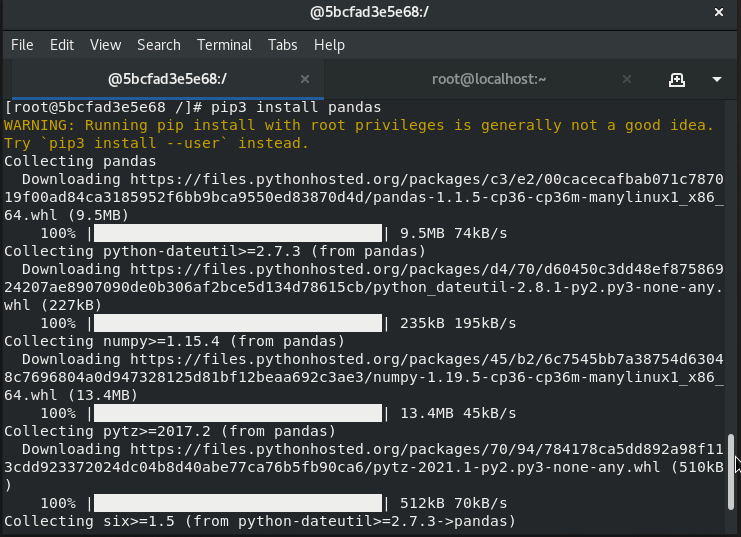Image resolution: width=741 pixels, height=537 pixels.
Task: Close the @5bcfad3e5e68:/ tab
Action: click(x=305, y=79)
